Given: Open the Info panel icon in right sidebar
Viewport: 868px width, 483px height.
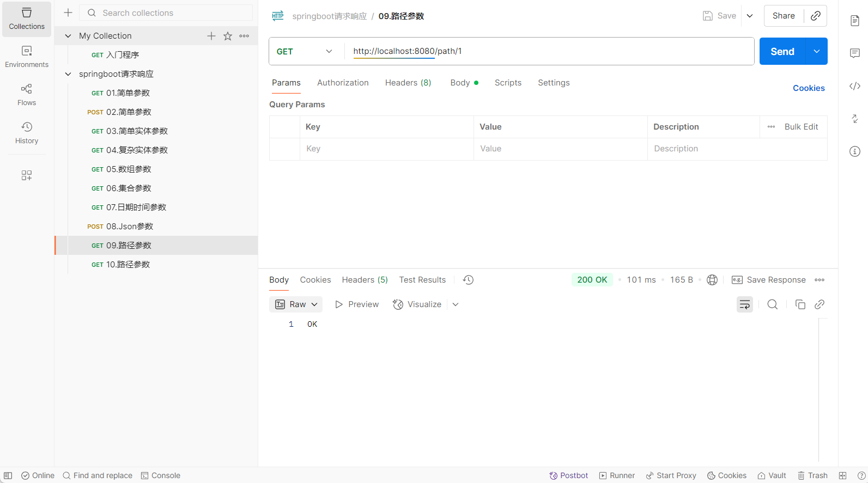Looking at the screenshot, I should tap(855, 151).
